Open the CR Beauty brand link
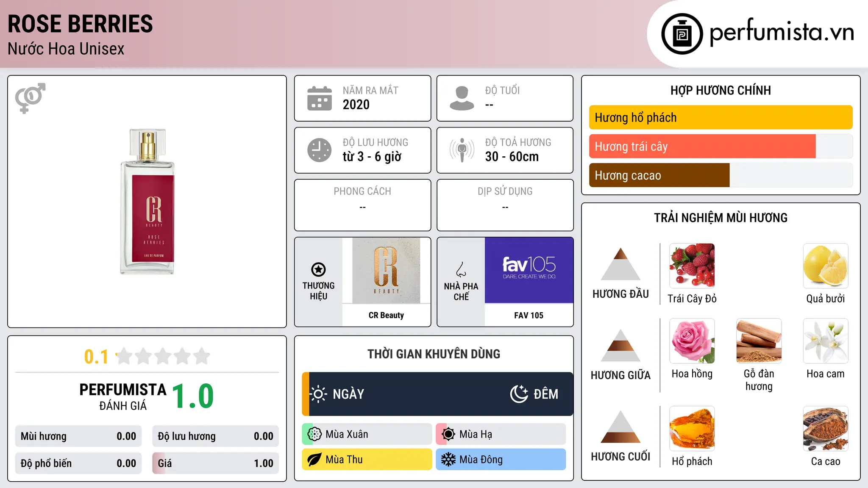 click(x=386, y=315)
